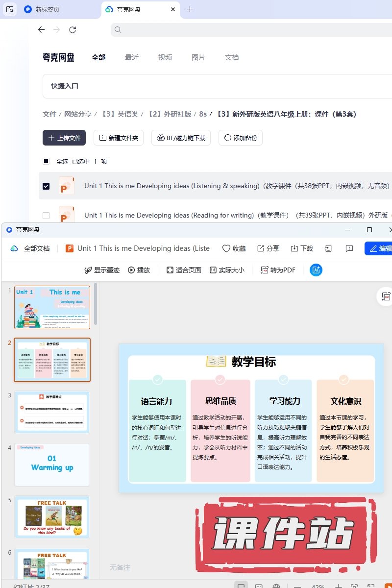Click the 实际大小 actual size icon
392x588 pixels.
[213, 270]
